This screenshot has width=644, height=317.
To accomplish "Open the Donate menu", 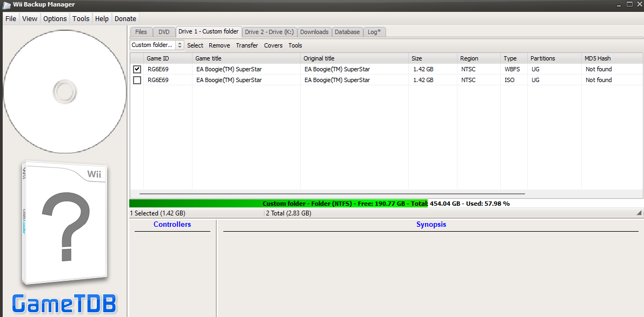I will pos(125,18).
